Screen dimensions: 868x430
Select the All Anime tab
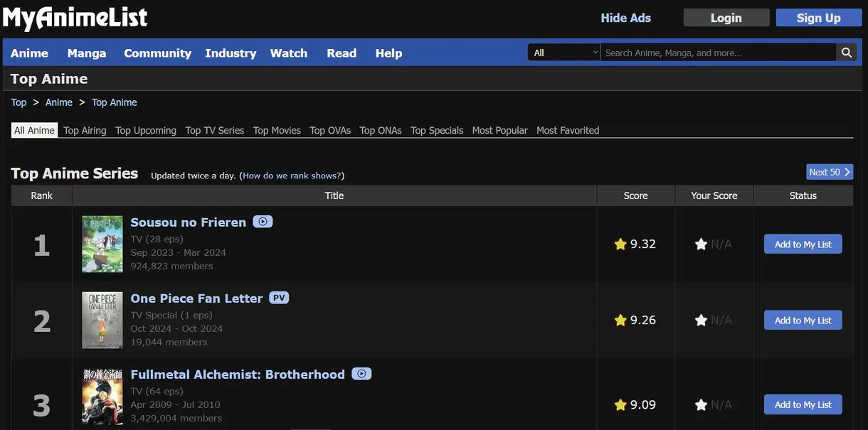click(x=34, y=130)
